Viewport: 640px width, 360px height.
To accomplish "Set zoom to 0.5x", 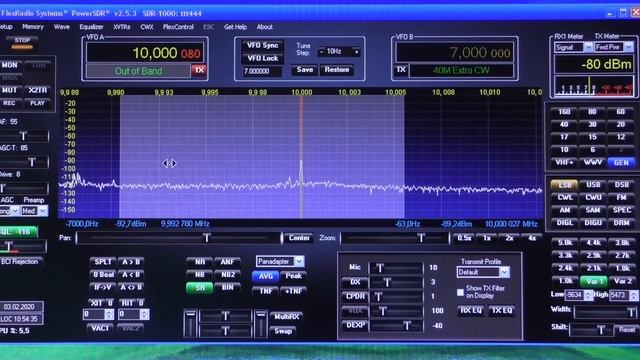I will pos(464,238).
